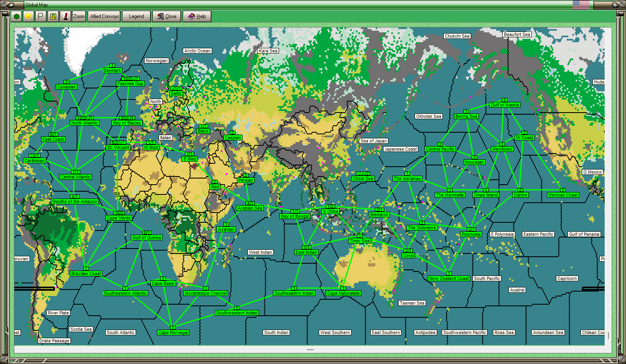Click the China Sea label
Viewport: 626px width, 364px height.
point(363,179)
